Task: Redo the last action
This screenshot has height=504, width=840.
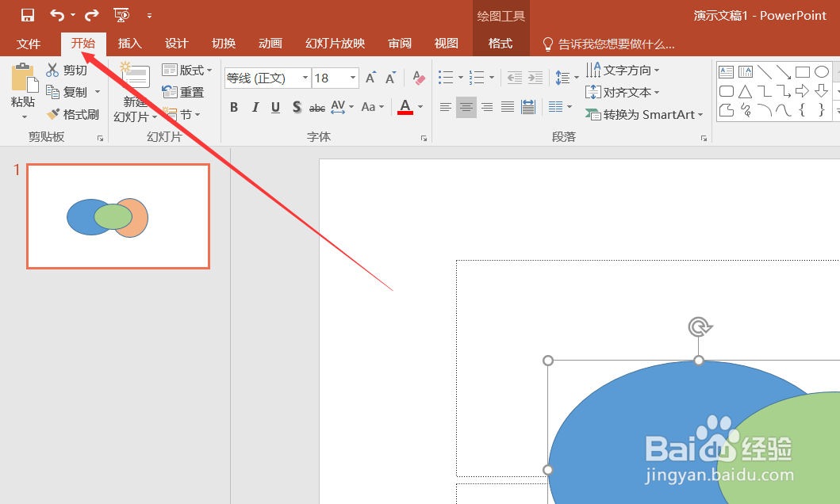Action: point(92,15)
